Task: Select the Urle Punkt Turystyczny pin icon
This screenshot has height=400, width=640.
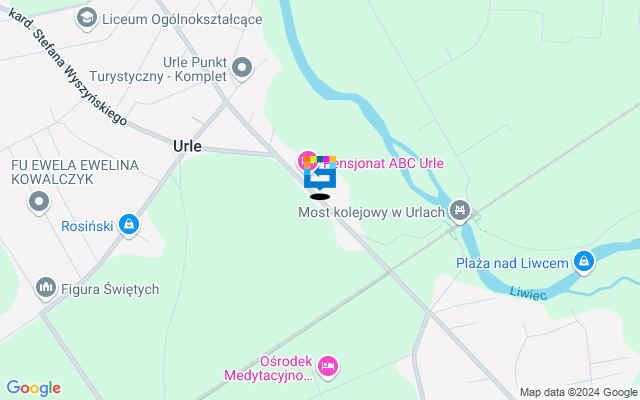Action: [x=242, y=68]
